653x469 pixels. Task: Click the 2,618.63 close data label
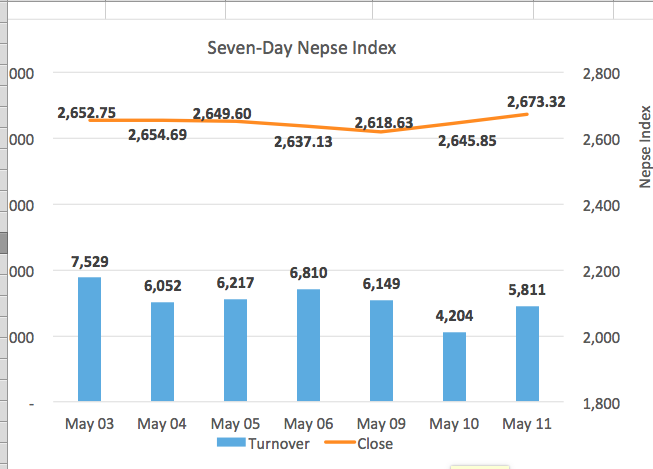click(383, 123)
